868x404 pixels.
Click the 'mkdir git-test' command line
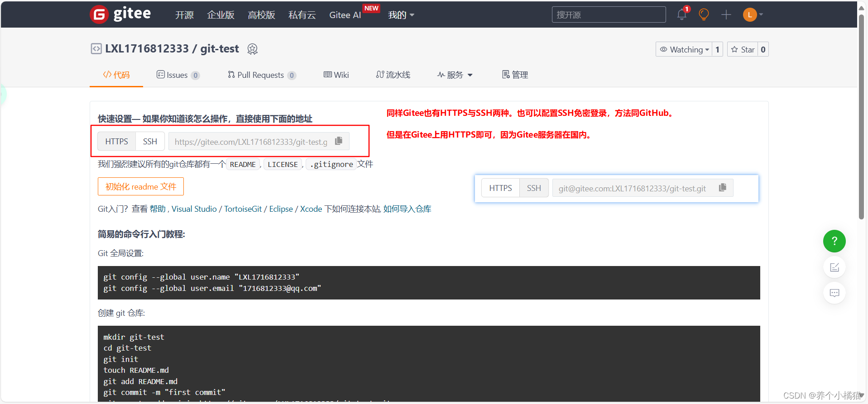(x=134, y=337)
